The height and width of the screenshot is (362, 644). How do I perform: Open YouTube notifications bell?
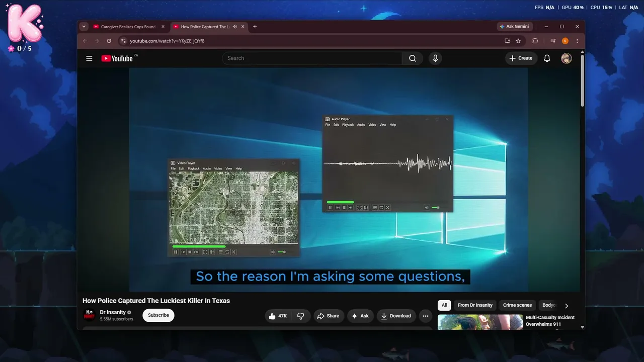tap(547, 58)
